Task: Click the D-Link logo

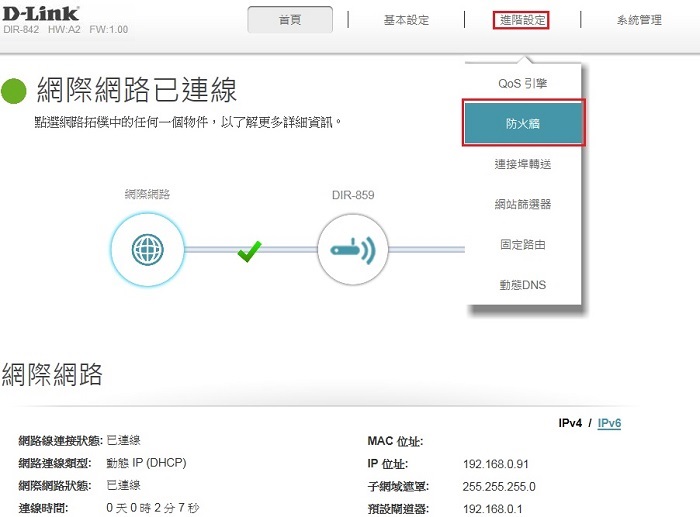Action: coord(41,14)
